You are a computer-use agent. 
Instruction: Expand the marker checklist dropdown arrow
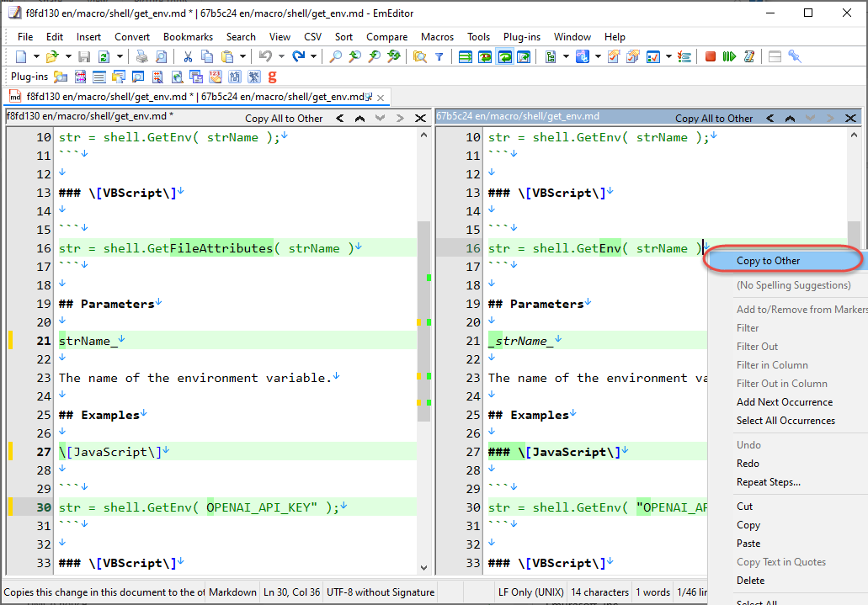tap(668, 56)
